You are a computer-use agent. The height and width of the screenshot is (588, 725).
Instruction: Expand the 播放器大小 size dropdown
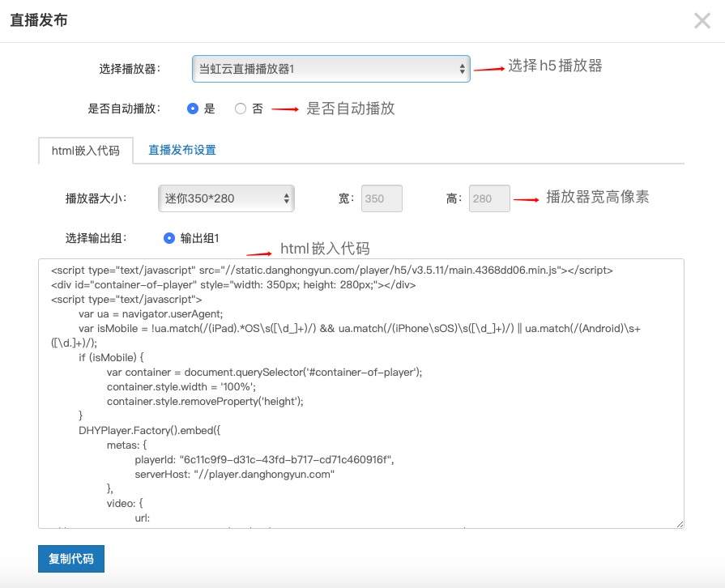point(226,198)
